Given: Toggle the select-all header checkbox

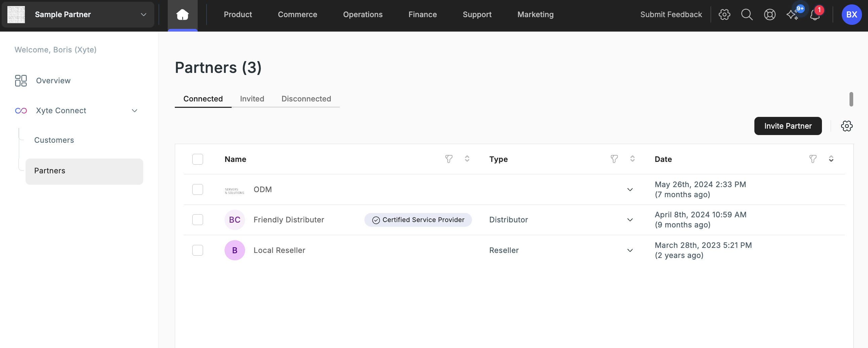Looking at the screenshot, I should (x=197, y=159).
